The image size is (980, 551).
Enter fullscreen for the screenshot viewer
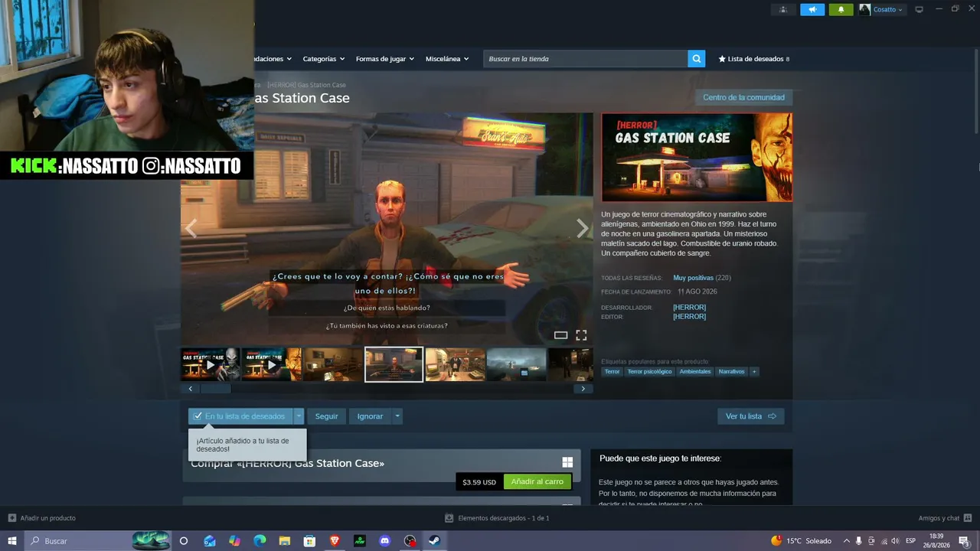(x=581, y=335)
